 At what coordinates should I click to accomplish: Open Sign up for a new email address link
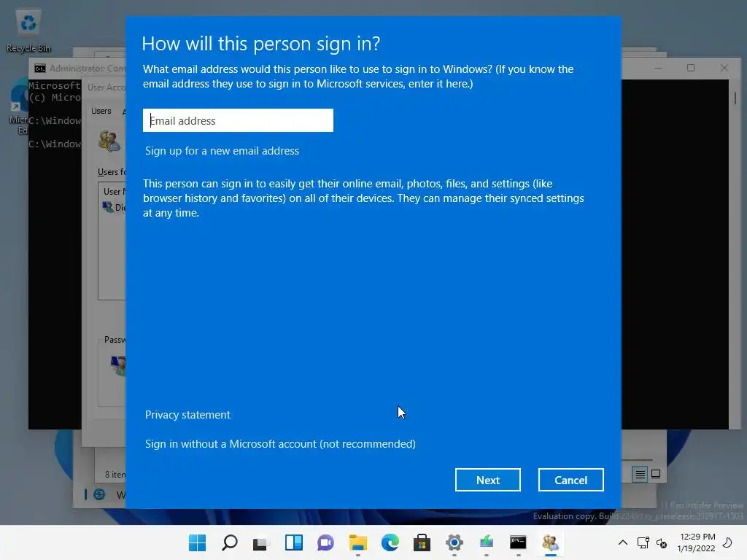(222, 151)
